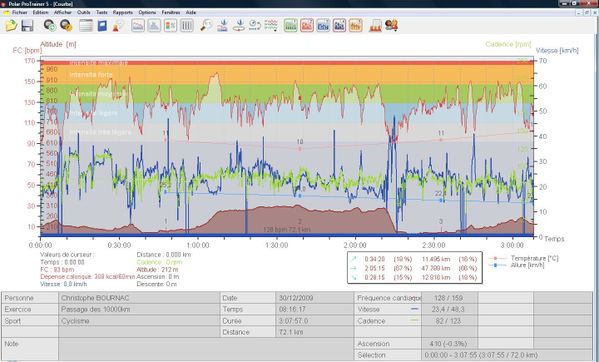Select the curve graph view icon

tap(138, 26)
